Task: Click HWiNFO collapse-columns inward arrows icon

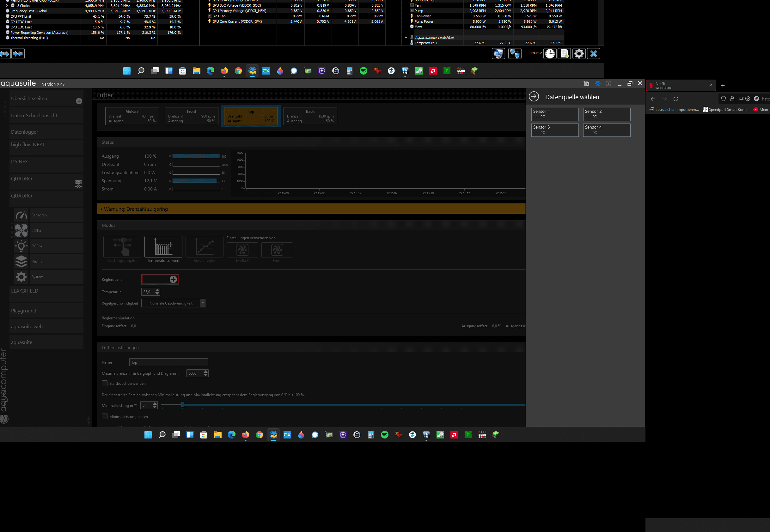Action: [18, 54]
